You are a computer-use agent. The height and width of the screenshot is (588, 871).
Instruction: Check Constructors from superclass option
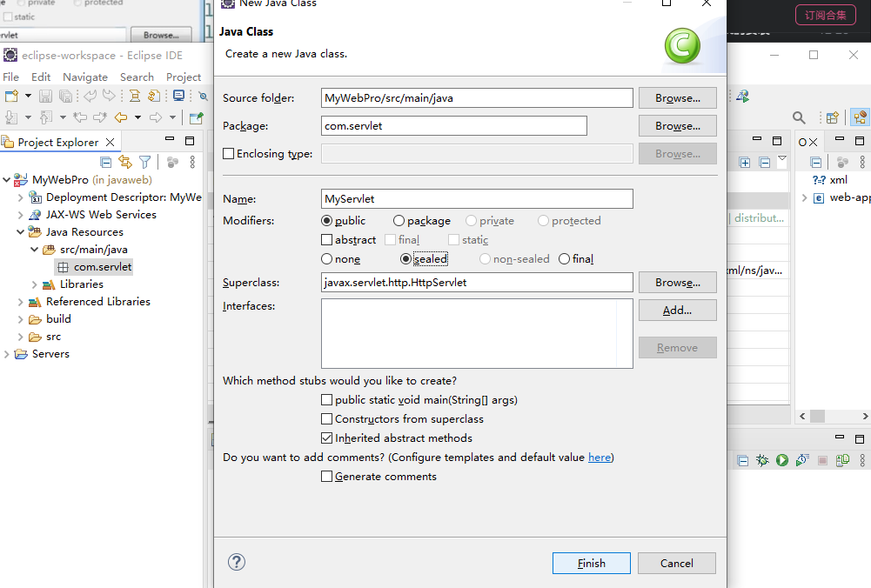click(326, 418)
